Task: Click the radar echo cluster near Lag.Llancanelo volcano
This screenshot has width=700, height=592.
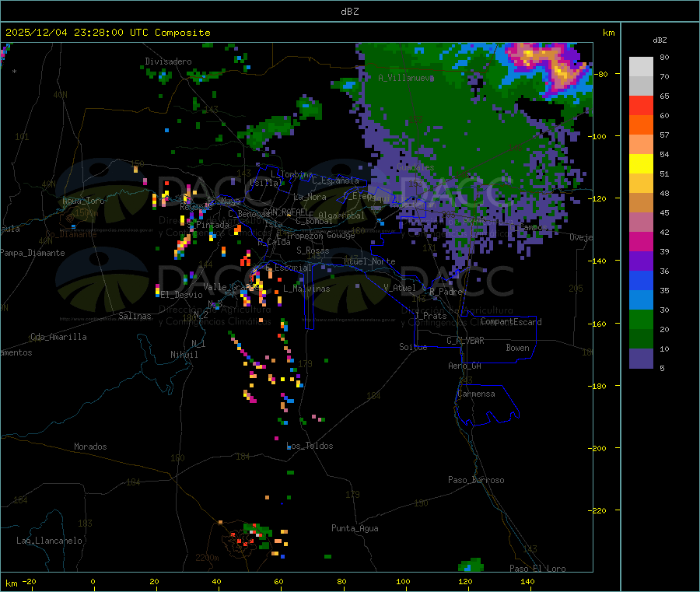Action: click(255, 538)
